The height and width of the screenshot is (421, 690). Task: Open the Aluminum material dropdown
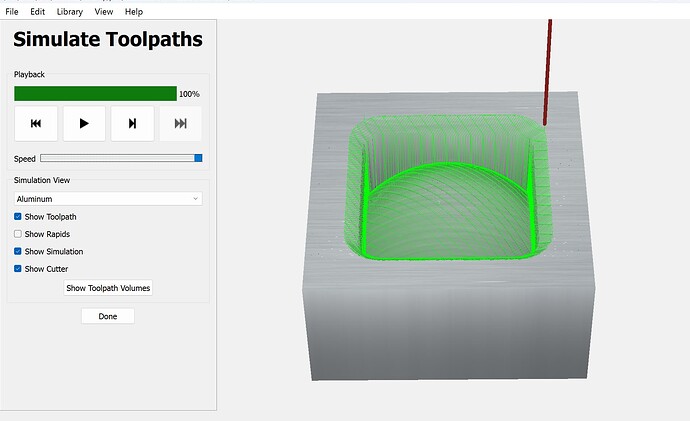[108, 199]
